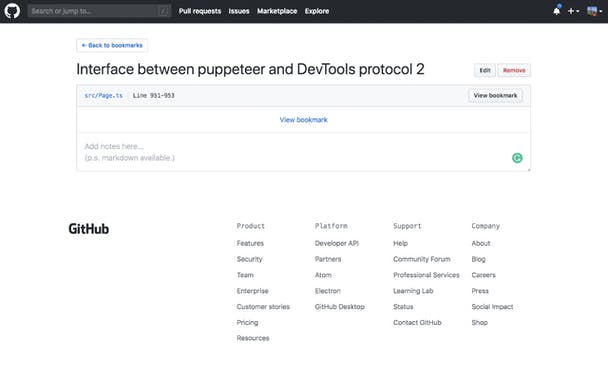Open the Security footer link

[249, 259]
